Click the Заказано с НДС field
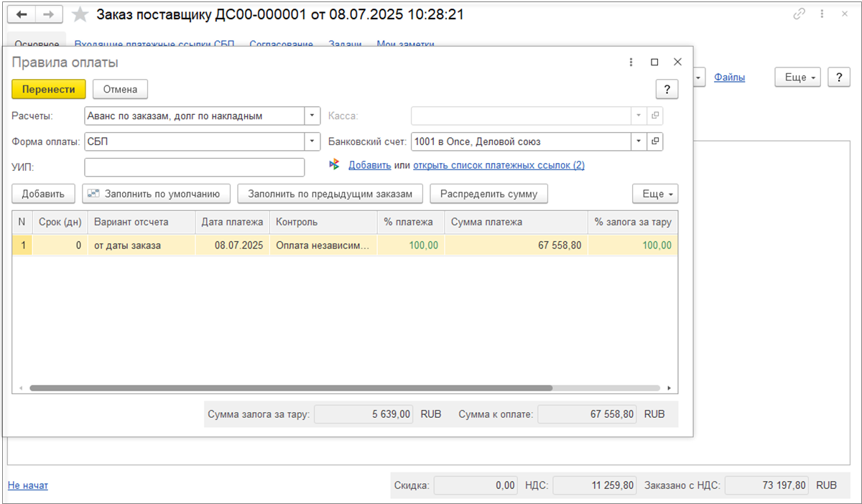The image size is (862, 504). (766, 485)
